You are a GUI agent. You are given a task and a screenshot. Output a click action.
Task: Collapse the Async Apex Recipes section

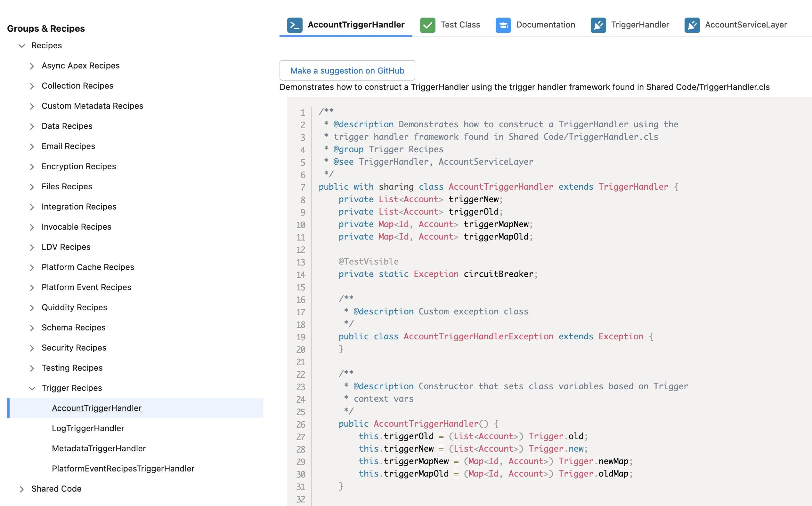tap(32, 65)
